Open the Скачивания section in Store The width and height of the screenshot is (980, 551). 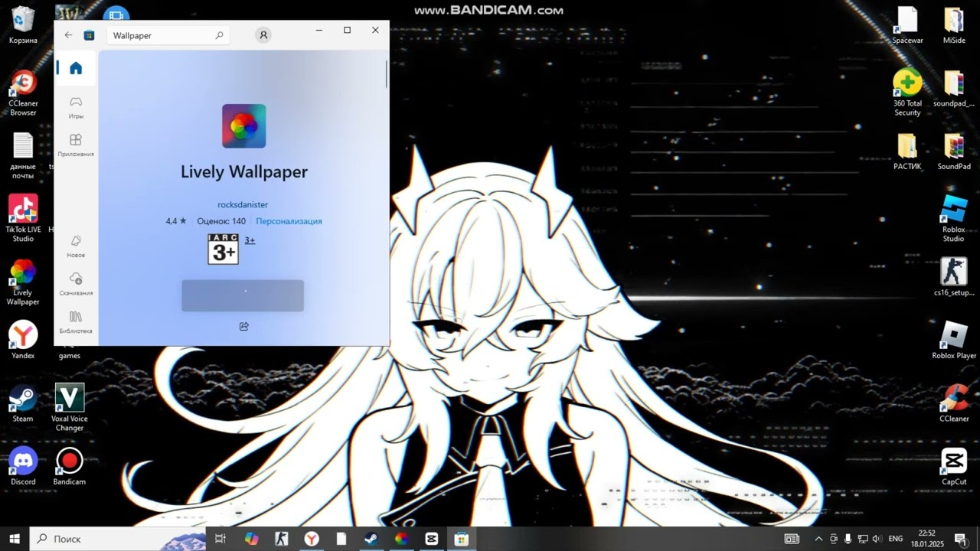click(x=76, y=284)
